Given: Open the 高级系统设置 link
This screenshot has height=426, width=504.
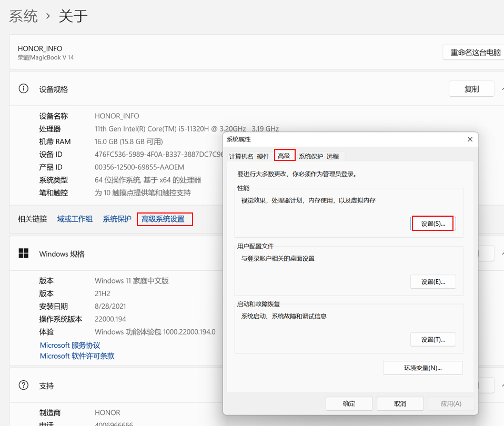Looking at the screenshot, I should pos(163,219).
